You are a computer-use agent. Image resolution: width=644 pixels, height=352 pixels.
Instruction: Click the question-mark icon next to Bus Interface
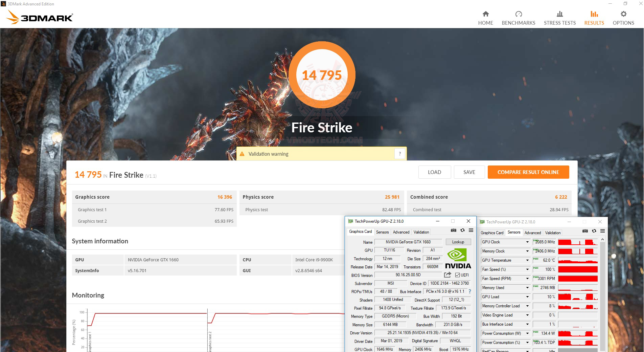point(470,291)
